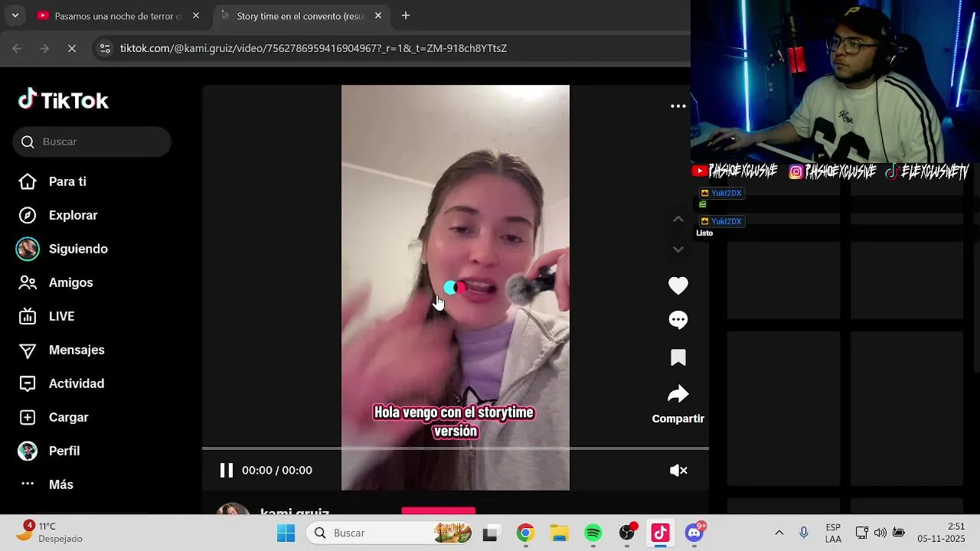Image resolution: width=980 pixels, height=551 pixels.
Task: Click the plus square Cargar icon
Action: (x=28, y=417)
